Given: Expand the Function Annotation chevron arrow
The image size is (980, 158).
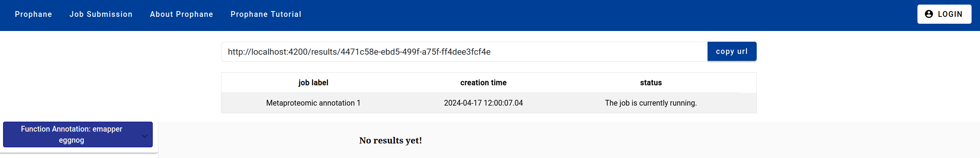Looking at the screenshot, I should [x=145, y=136].
